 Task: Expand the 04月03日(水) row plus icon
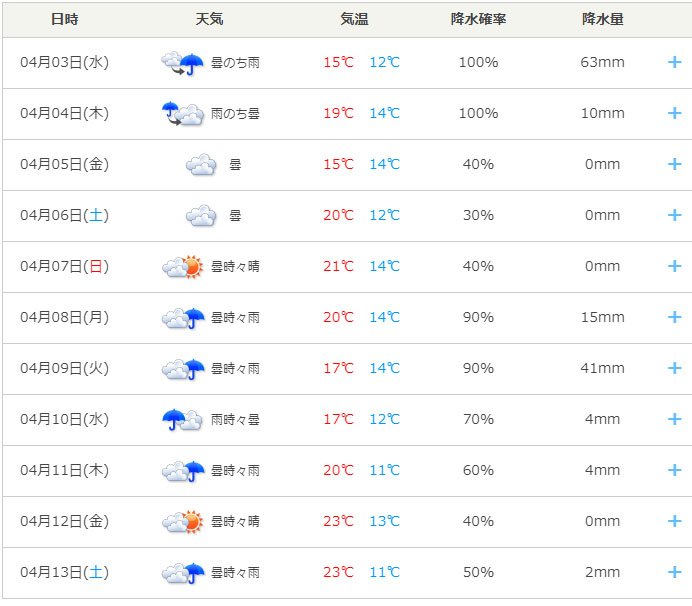coord(674,62)
